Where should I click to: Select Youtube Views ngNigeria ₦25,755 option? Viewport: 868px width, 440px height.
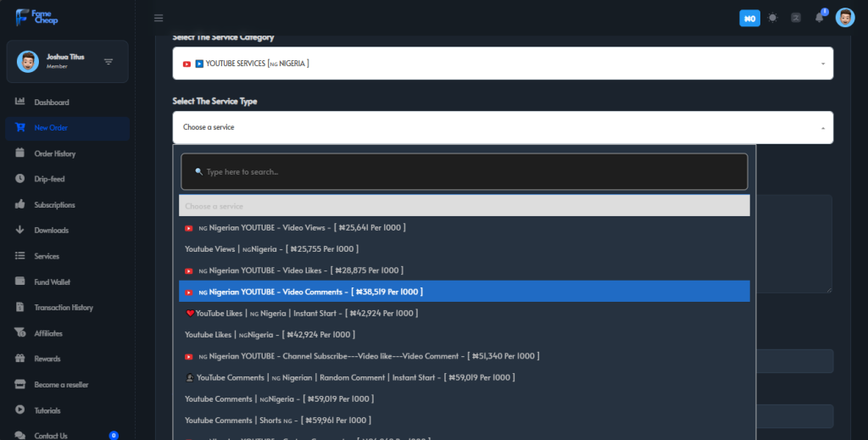pos(464,249)
